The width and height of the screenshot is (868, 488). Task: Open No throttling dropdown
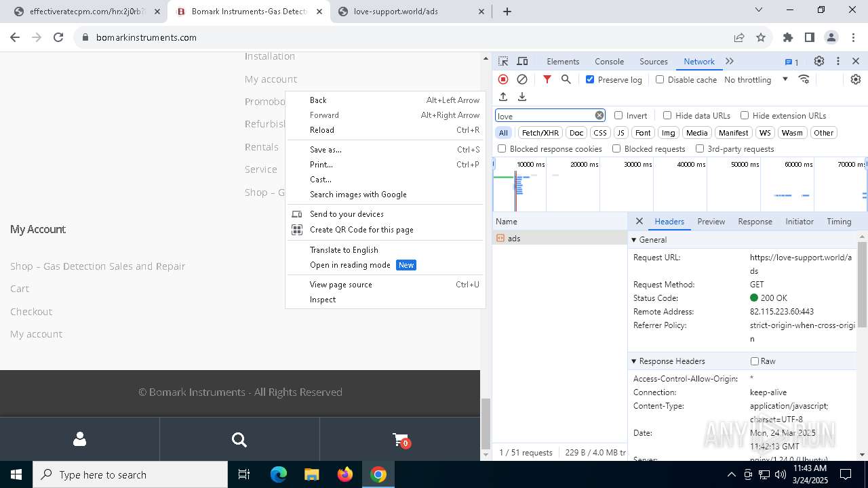click(x=756, y=79)
